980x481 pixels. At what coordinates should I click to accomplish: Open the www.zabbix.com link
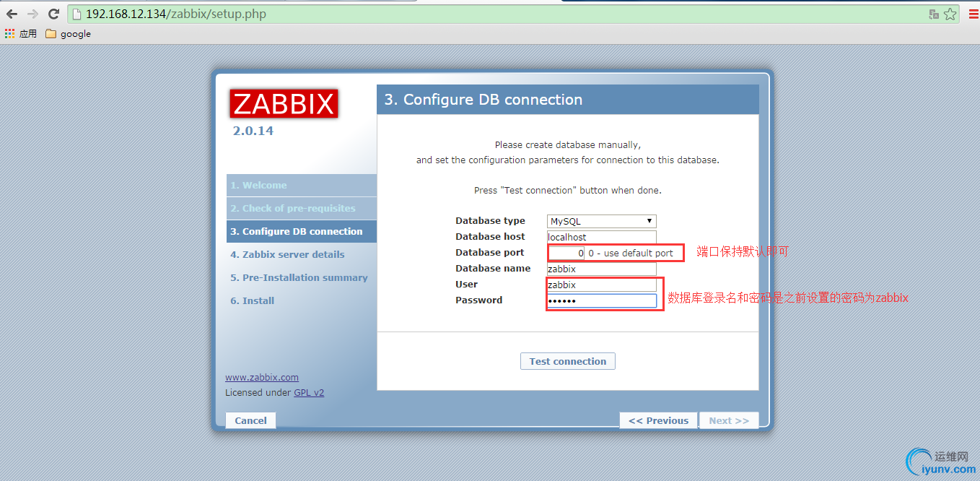(262, 378)
